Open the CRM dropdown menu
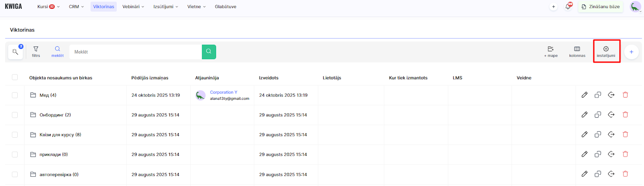Screen dimensions: 644x186 point(76,7)
